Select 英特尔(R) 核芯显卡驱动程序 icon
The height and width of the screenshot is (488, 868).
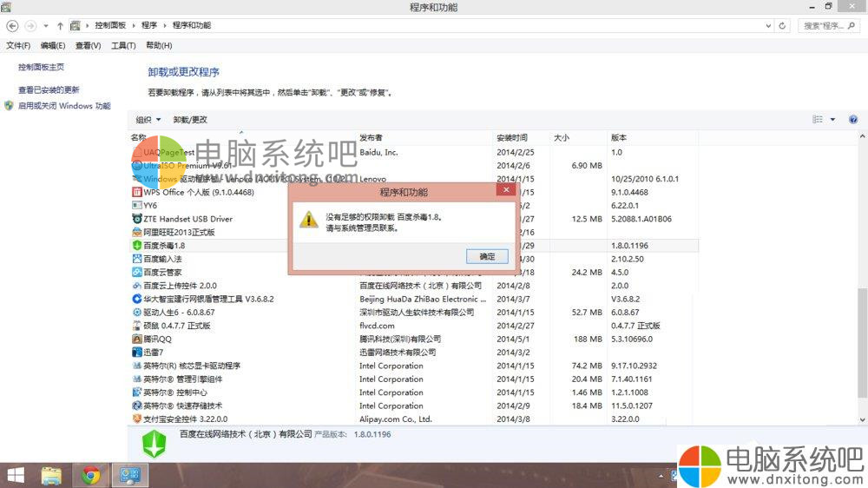pyautogui.click(x=137, y=366)
